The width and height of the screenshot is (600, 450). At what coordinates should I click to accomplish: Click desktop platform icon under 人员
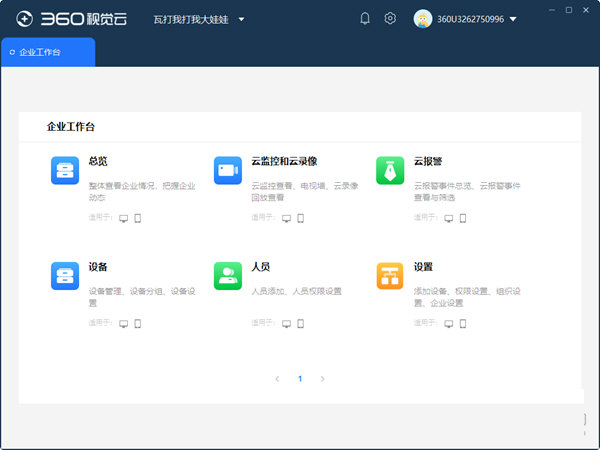click(286, 324)
